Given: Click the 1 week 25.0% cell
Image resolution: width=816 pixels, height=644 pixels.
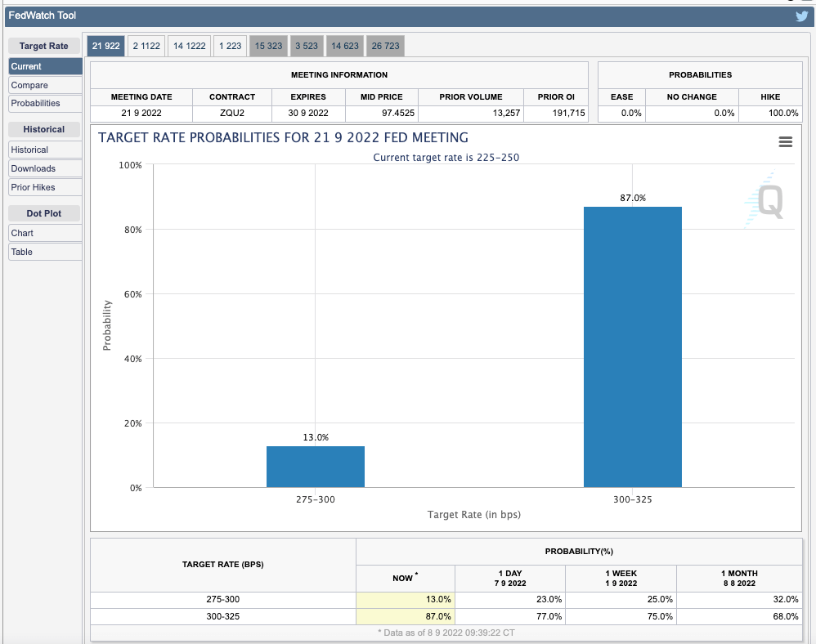Looking at the screenshot, I should 621,599.
